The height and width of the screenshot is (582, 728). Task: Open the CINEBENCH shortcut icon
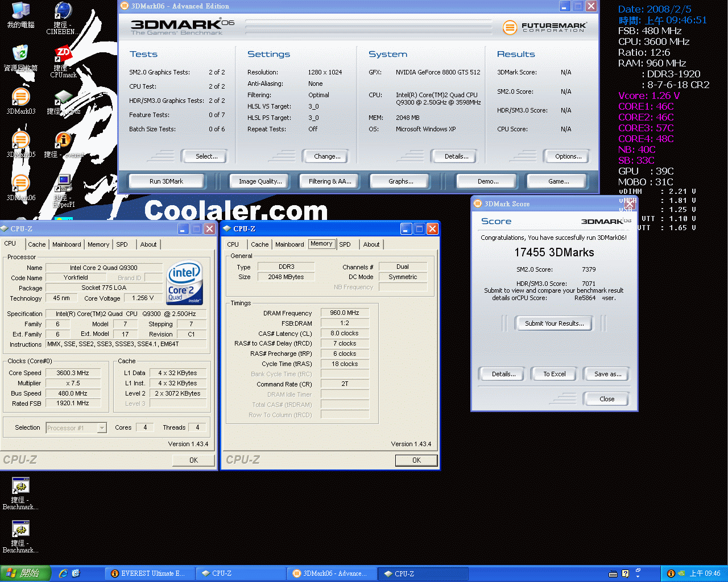(63, 18)
